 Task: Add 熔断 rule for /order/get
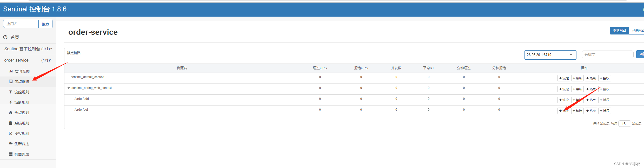click(x=577, y=111)
